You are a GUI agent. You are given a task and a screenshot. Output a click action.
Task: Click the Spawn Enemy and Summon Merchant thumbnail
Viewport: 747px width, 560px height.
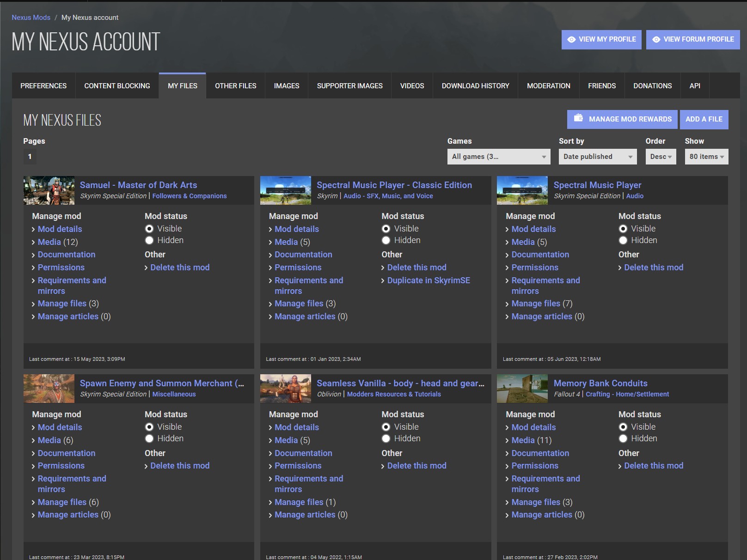tap(49, 389)
